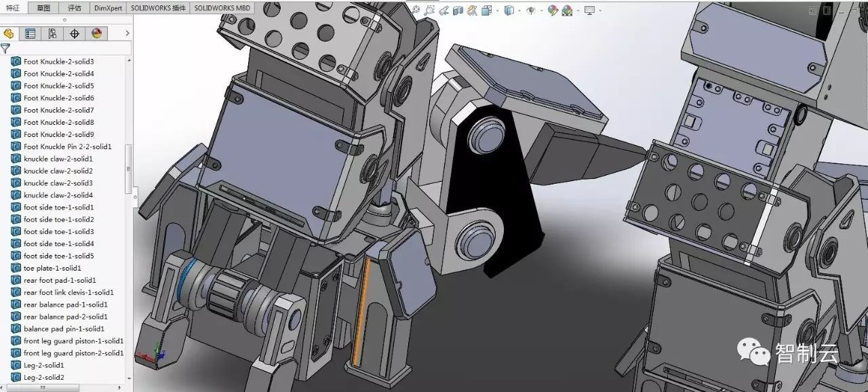The height and width of the screenshot is (392, 868).
Task: Open the DimXpertManager crosshair tab
Action: click(x=75, y=33)
